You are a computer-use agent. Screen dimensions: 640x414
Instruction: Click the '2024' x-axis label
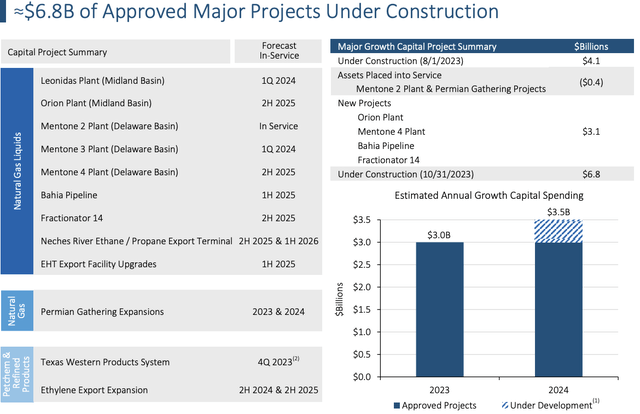558,390
